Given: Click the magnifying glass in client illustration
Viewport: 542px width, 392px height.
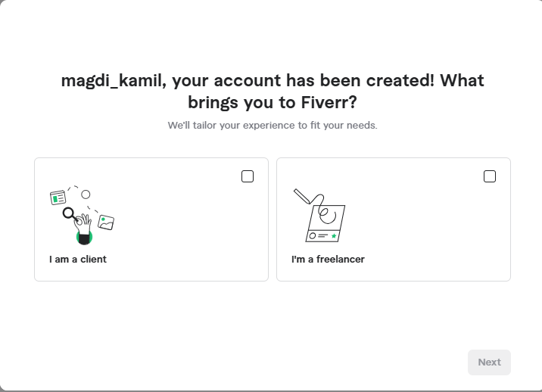Looking at the screenshot, I should click(70, 213).
